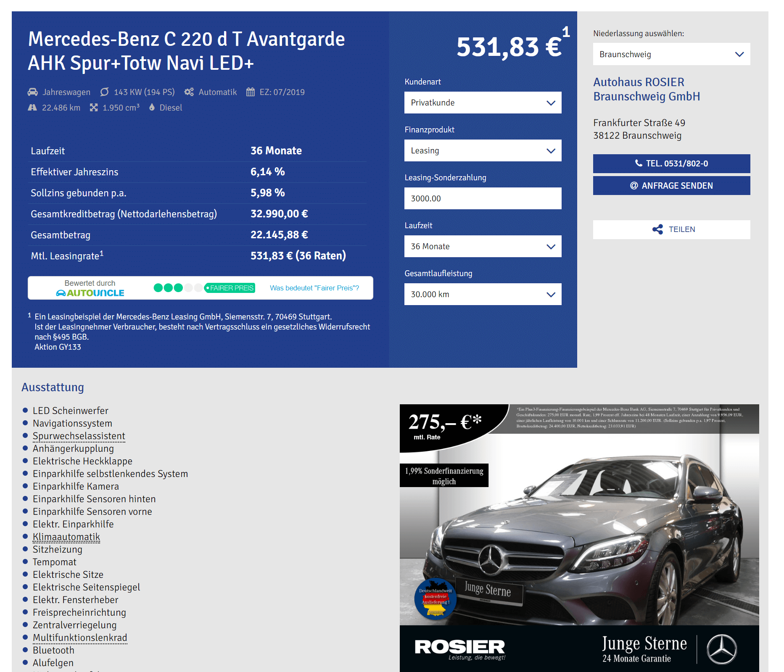Click the Spurwechselassistent equipment term
This screenshot has height=672, width=784.
[79, 436]
